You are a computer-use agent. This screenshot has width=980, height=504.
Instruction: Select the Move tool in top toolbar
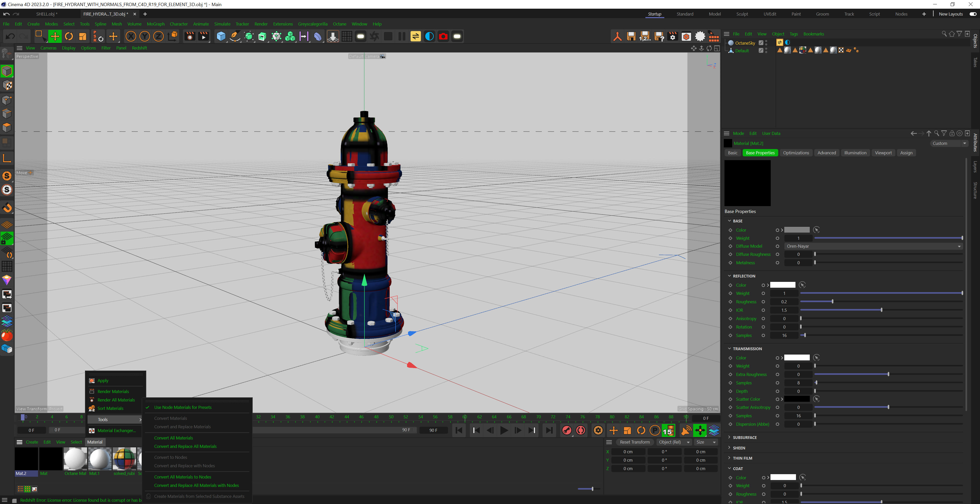(55, 36)
